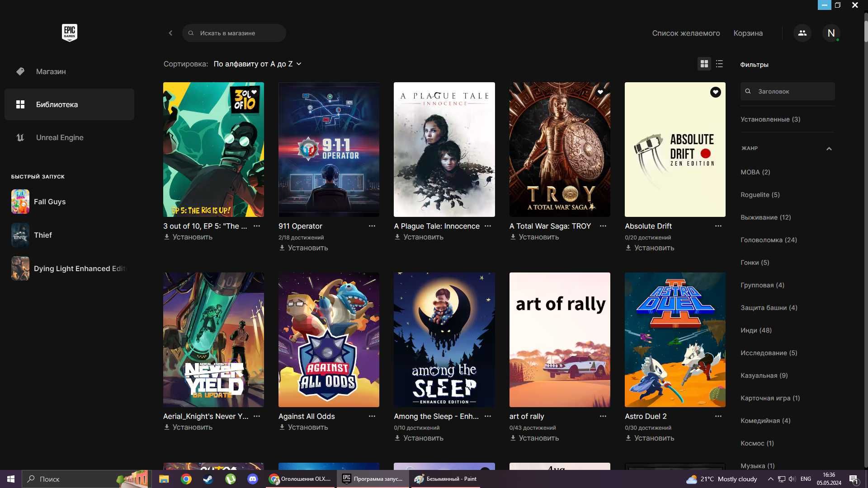Filter genre Гонки (5)
Viewport: 868px width, 488px height.
[x=755, y=263]
